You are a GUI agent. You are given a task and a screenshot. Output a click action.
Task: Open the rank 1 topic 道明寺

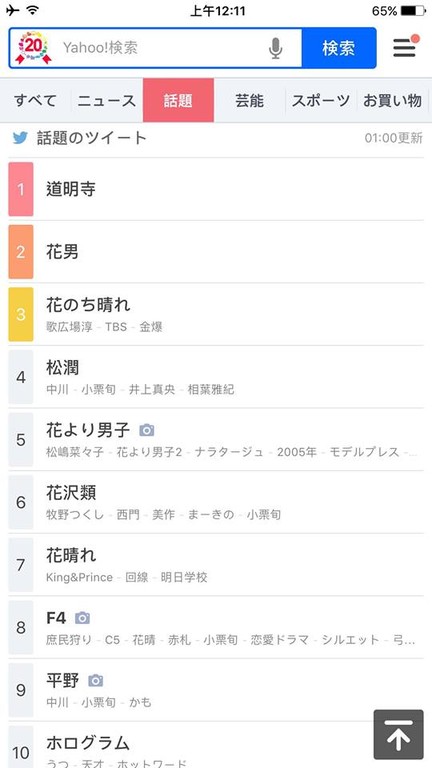coord(216,189)
